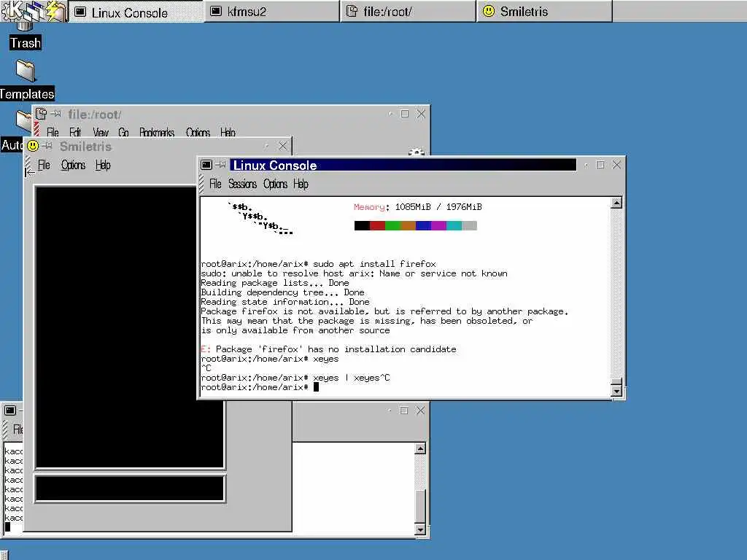The image size is (747, 560).
Task: Open Options menu in file:/root/ window
Action: pyautogui.click(x=198, y=132)
